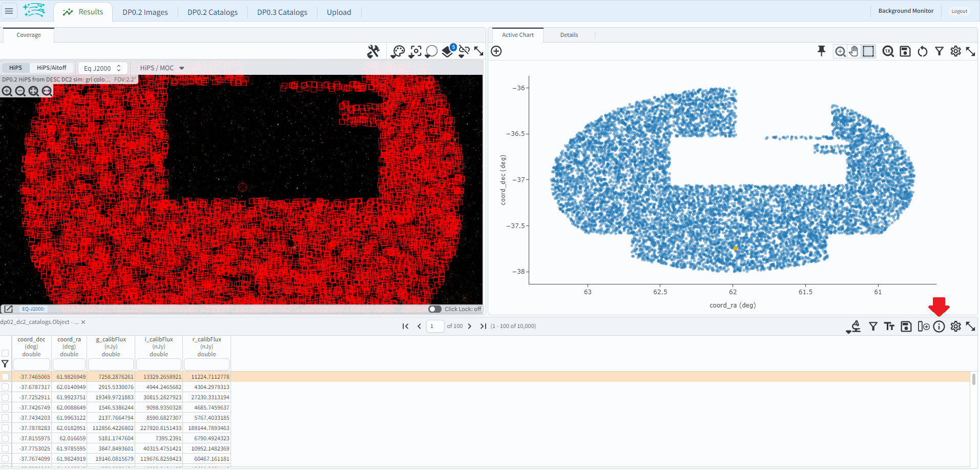Screen dimensions: 980x470
Task: Open the tools menu on the coverage image
Action: [373, 51]
